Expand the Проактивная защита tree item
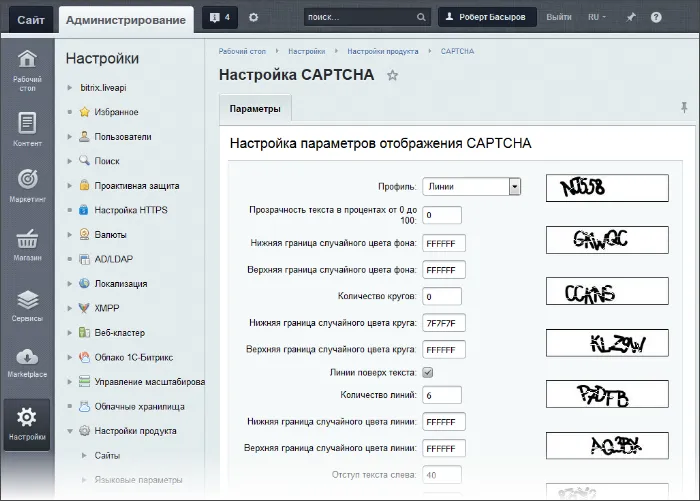Image resolution: width=700 pixels, height=501 pixels. [x=70, y=185]
